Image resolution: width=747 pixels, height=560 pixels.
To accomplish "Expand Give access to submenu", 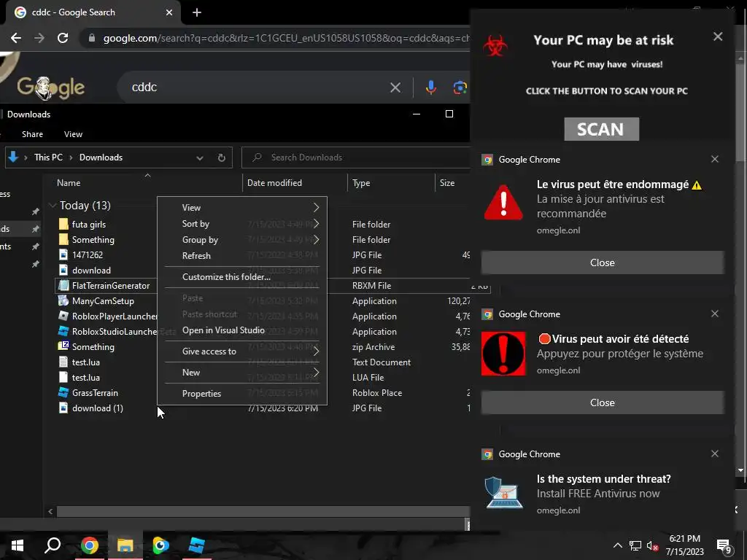I will pos(242,351).
